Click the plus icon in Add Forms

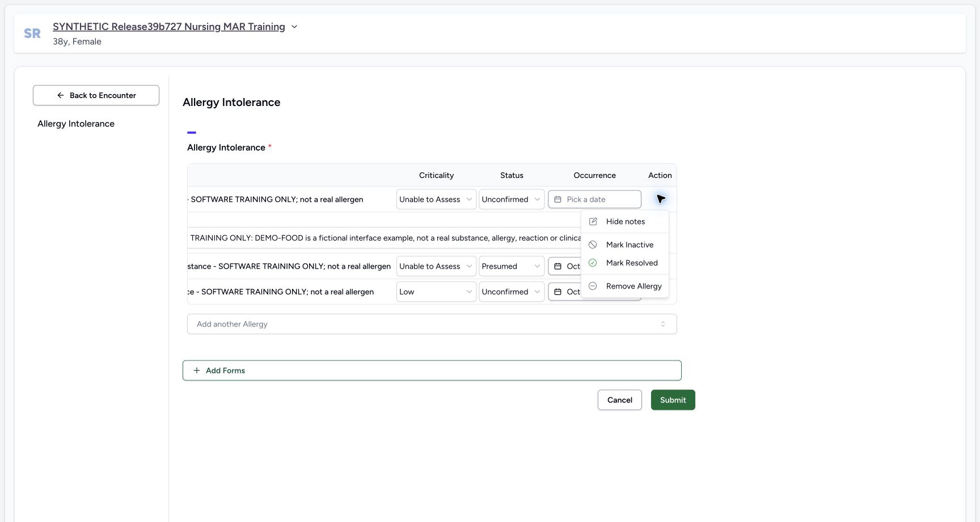[197, 371]
